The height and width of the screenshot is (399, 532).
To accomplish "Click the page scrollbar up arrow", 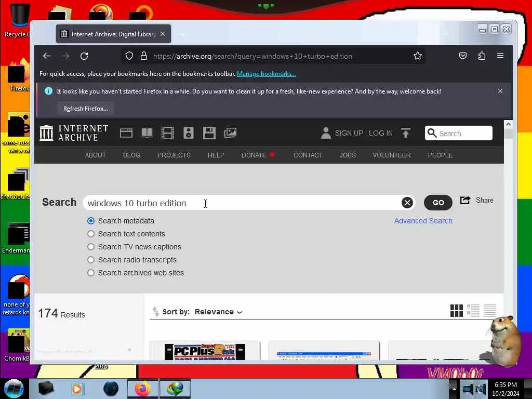I will (508, 124).
